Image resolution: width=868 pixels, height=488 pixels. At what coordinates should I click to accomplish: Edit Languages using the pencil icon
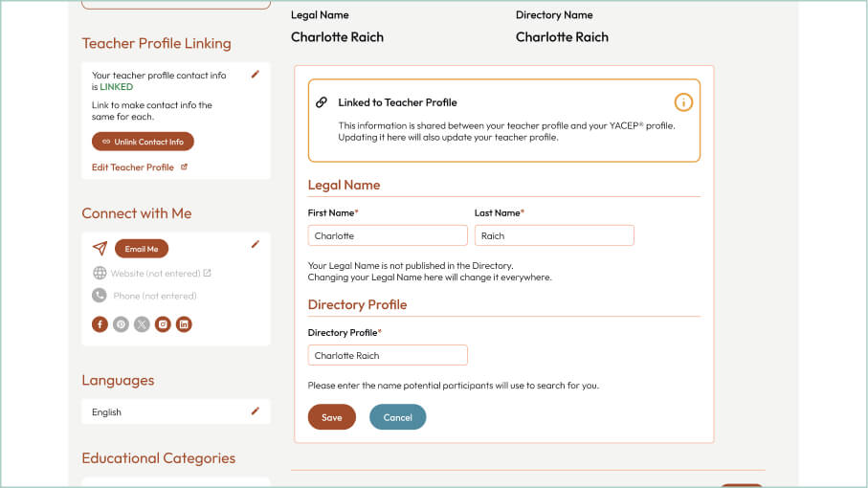point(255,411)
